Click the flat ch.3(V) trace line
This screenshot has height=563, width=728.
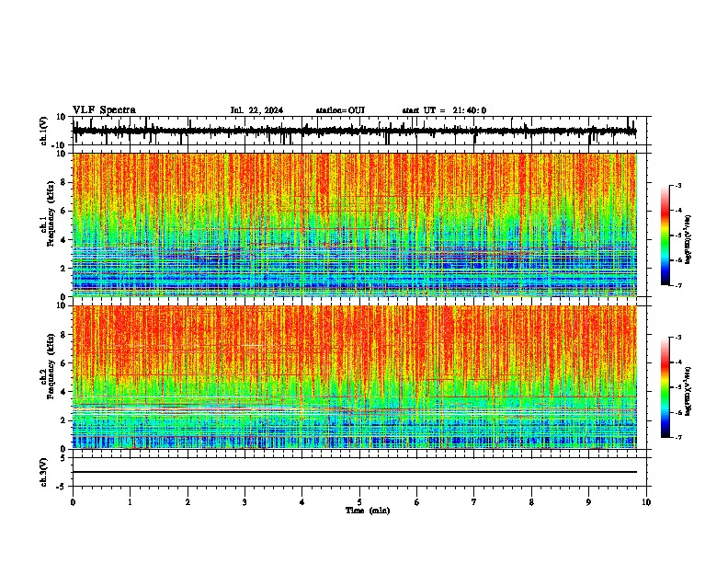point(355,472)
